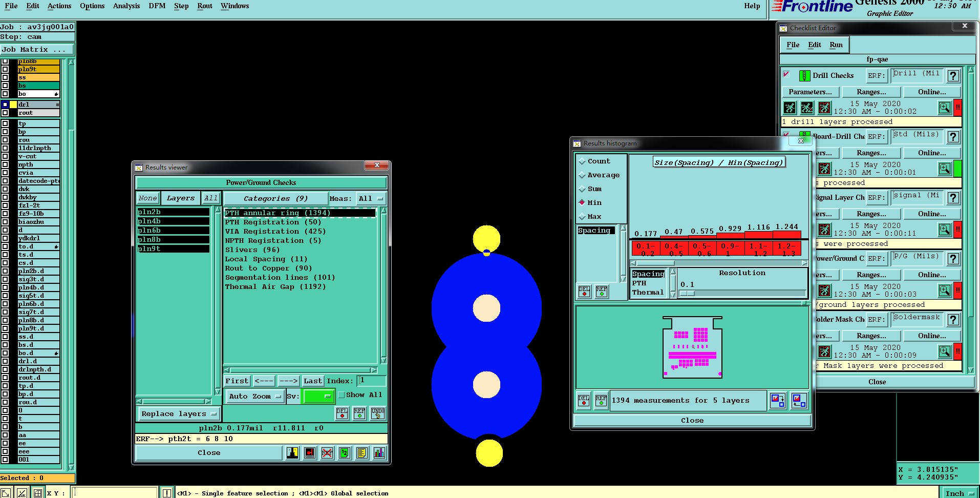Screen dimensions: 980x498
Task: Toggle checkbox for the rout layer
Action: 5,113
